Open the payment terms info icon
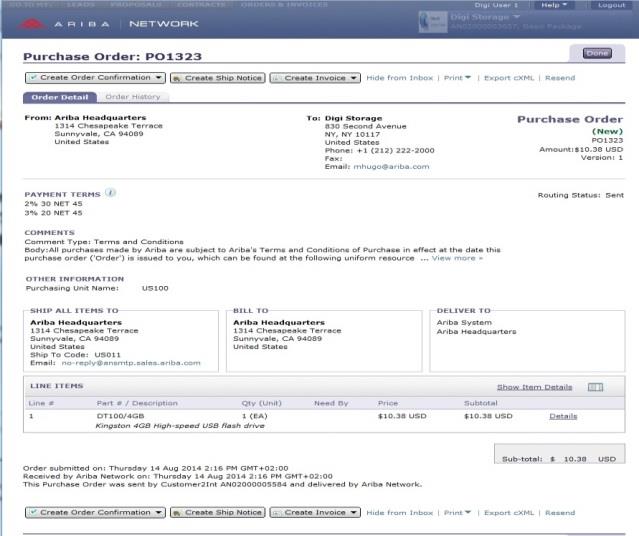The height and width of the screenshot is (536, 639). 110,193
